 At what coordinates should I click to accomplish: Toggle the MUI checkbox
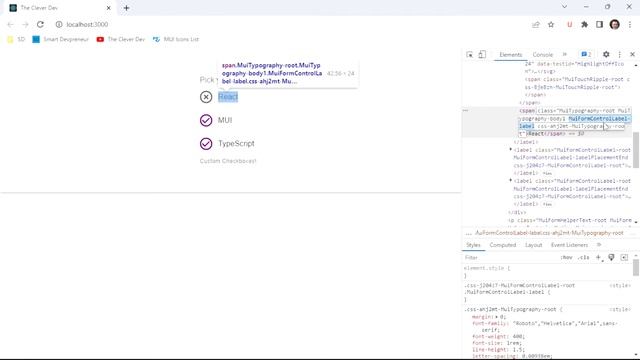(206, 120)
